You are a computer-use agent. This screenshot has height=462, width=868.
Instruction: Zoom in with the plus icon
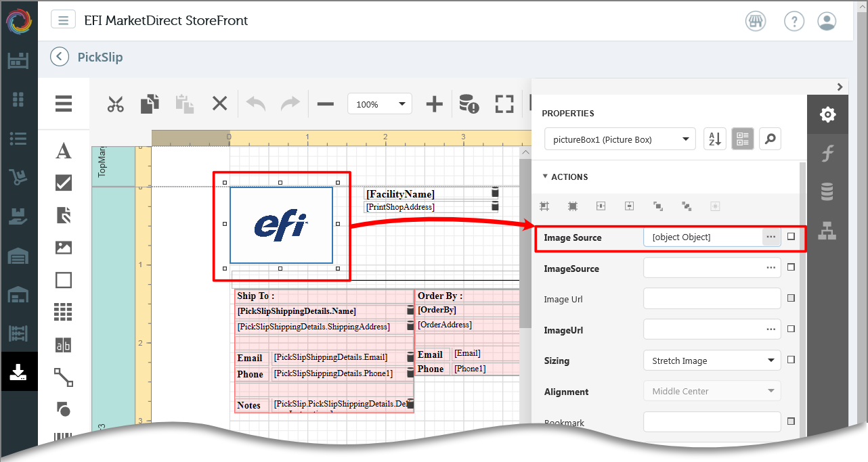point(434,104)
